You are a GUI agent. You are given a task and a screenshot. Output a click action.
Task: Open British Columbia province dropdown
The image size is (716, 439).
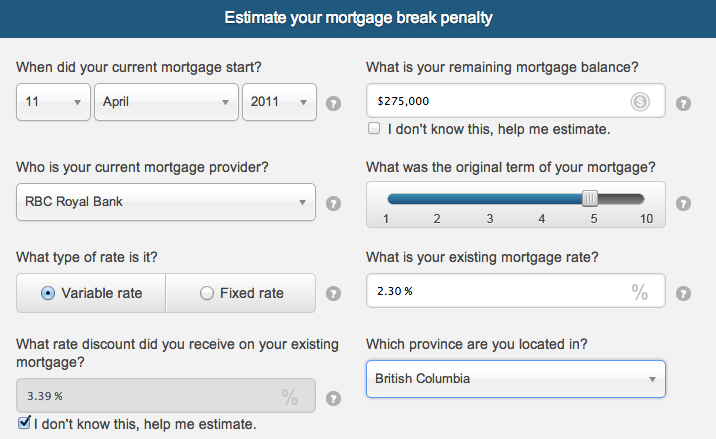(x=516, y=379)
